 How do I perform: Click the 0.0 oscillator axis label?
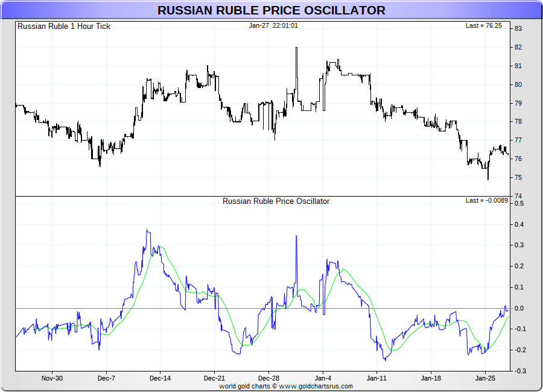pyautogui.click(x=519, y=309)
